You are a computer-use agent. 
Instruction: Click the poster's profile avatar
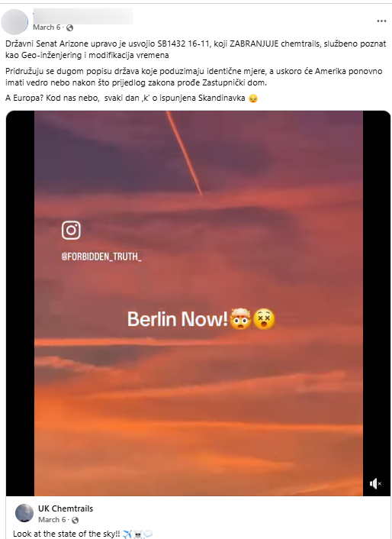click(x=14, y=22)
